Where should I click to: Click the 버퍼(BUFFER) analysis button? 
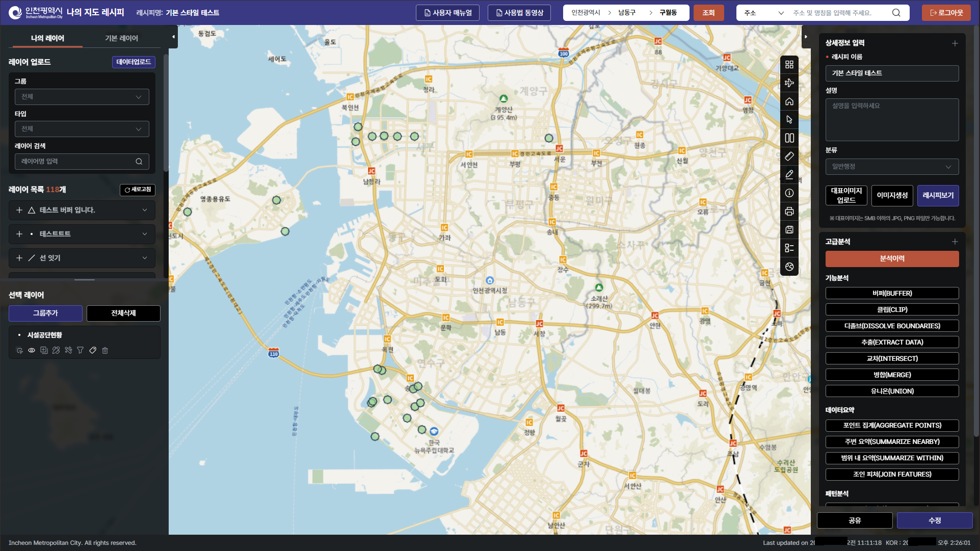point(891,293)
